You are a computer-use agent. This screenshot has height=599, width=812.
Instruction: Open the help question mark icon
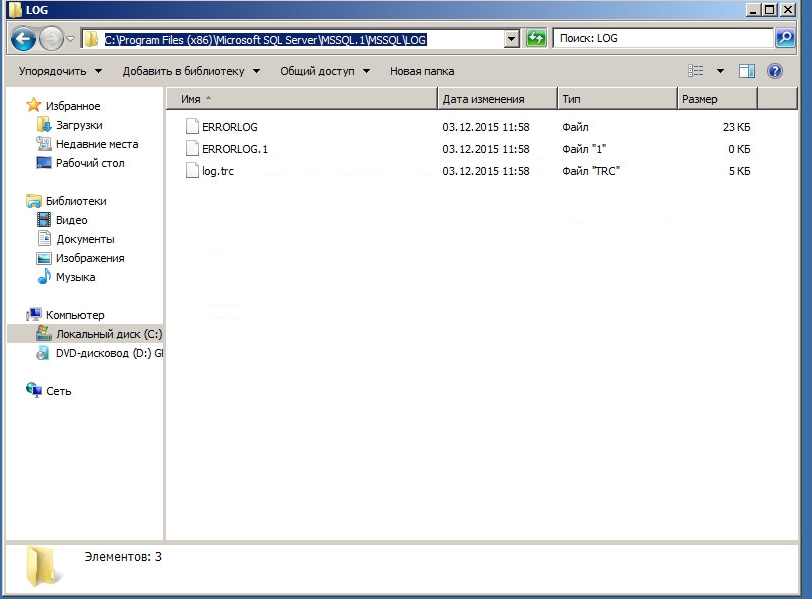pos(774,71)
